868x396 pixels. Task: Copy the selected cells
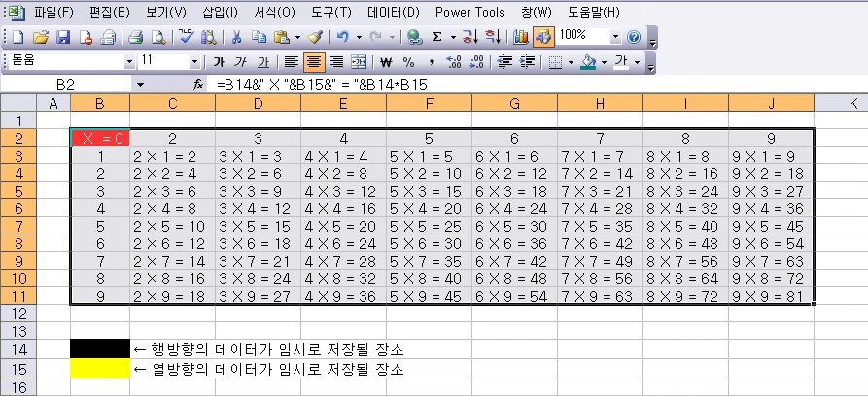260,37
